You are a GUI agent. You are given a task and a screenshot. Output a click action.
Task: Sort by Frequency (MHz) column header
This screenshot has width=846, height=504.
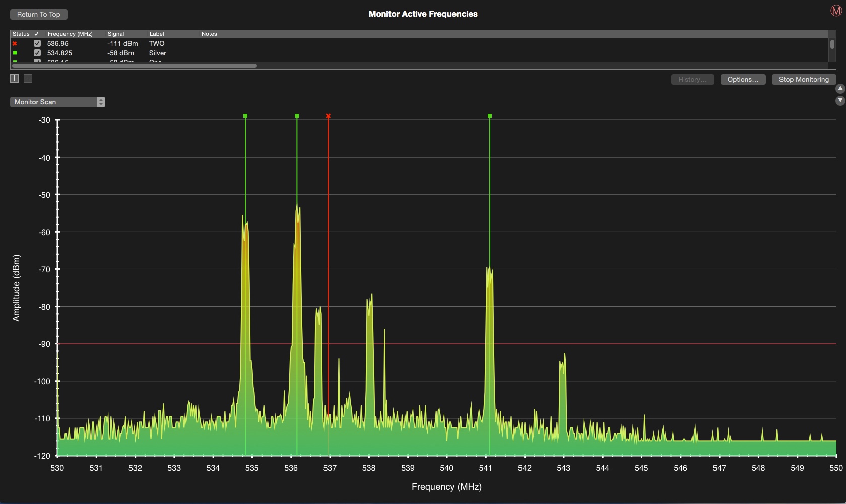(70, 34)
